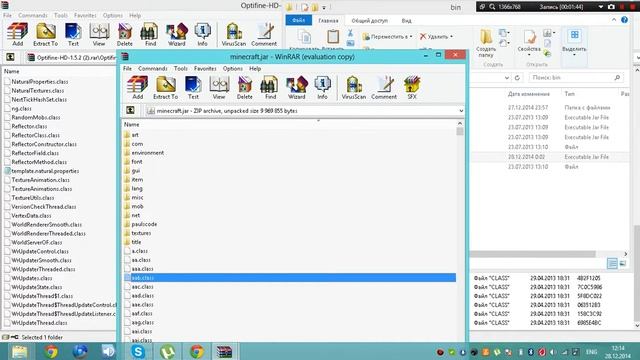Click Test icon in minecraft.jar WinRAR toolbar
640x360 pixels.
[x=193, y=87]
